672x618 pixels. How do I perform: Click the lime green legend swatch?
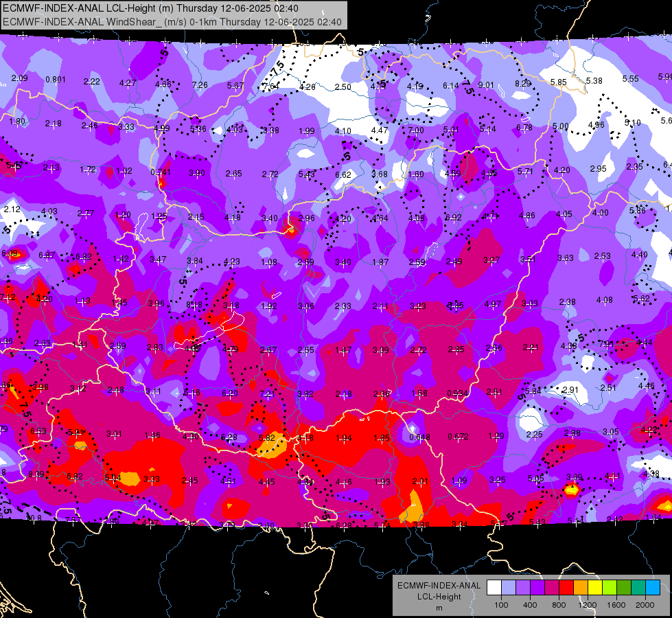click(x=610, y=587)
